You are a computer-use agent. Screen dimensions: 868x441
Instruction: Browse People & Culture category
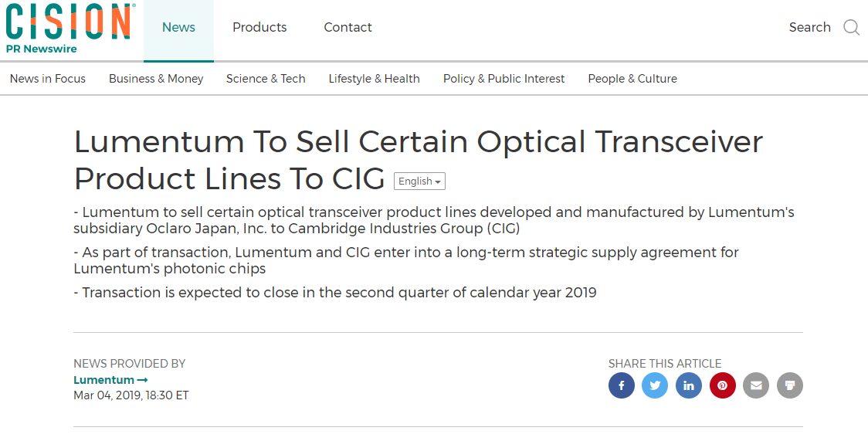[632, 79]
